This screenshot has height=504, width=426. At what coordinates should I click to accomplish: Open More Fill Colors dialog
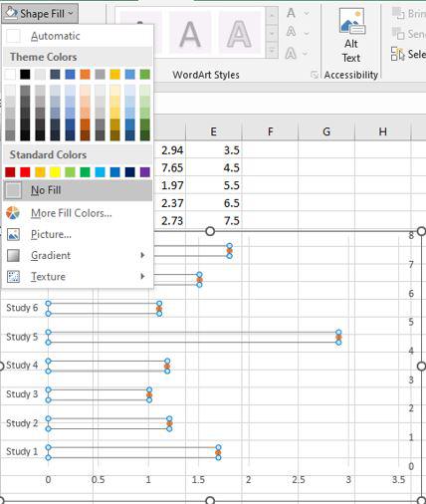tap(78, 213)
